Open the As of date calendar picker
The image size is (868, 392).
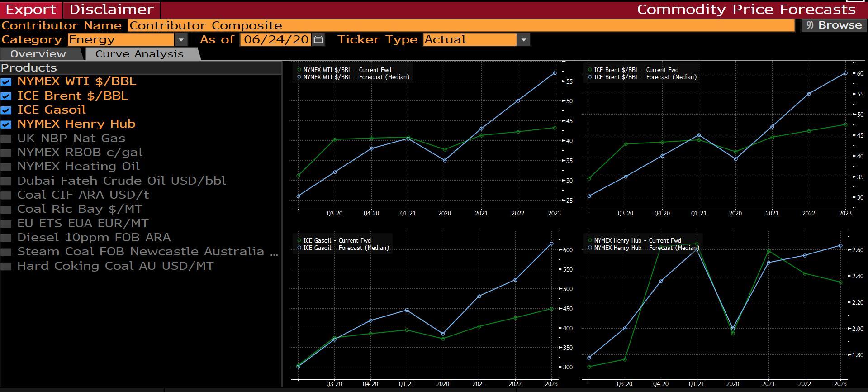[318, 40]
